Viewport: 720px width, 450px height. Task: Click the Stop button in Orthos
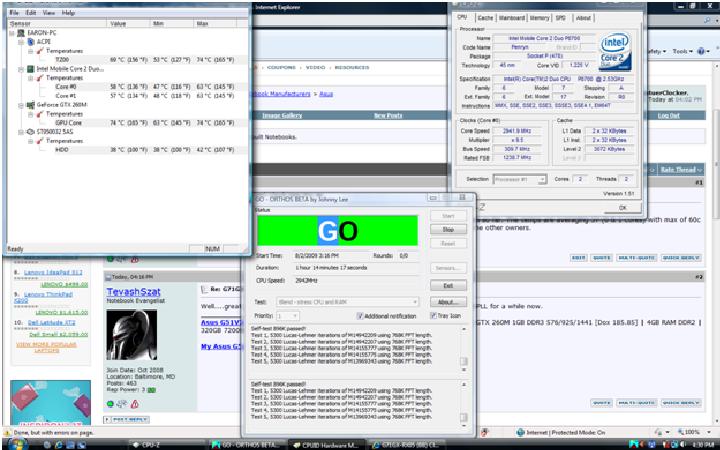click(448, 229)
